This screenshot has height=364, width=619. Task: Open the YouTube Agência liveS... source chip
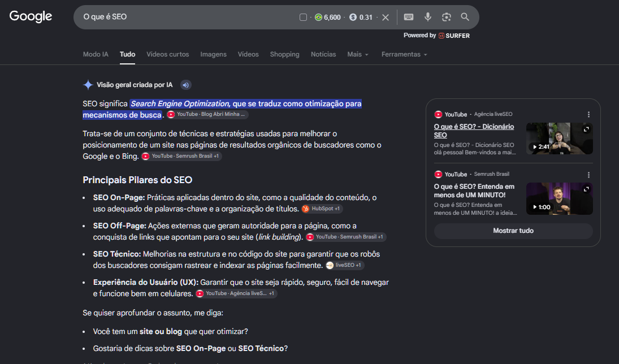point(236,294)
